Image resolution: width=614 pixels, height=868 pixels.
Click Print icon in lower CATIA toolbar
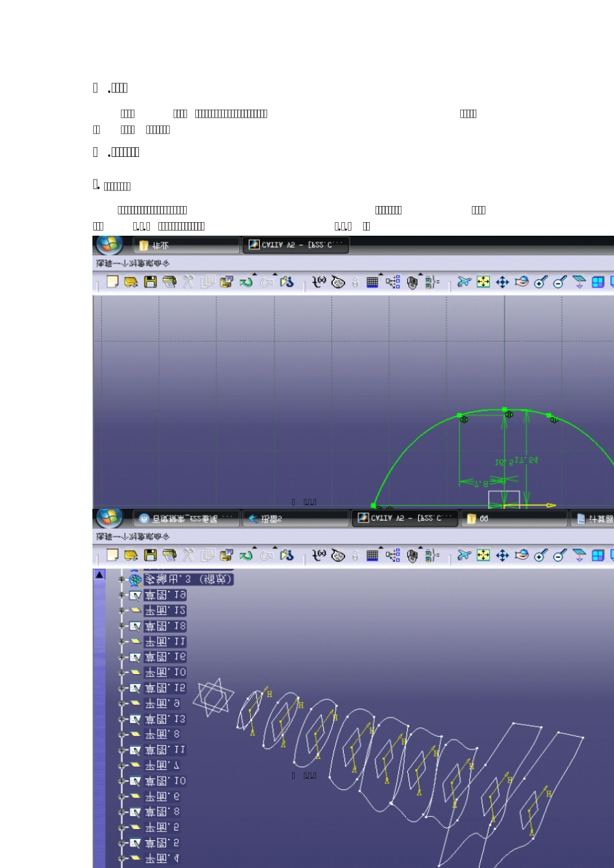click(x=169, y=555)
